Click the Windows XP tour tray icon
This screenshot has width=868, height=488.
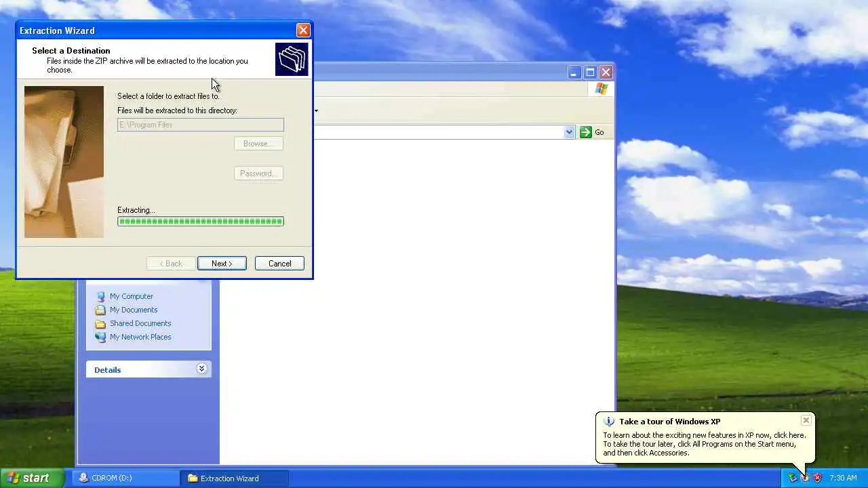point(805,478)
